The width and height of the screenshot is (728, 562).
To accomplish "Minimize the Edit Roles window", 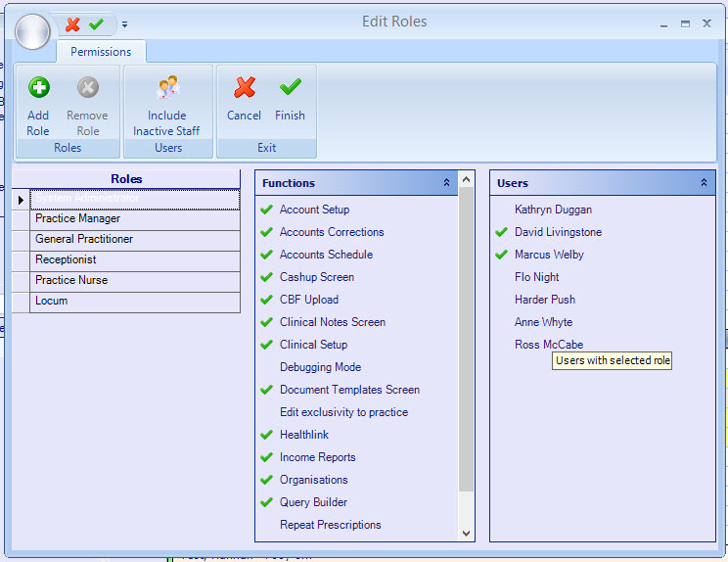I will (x=664, y=24).
